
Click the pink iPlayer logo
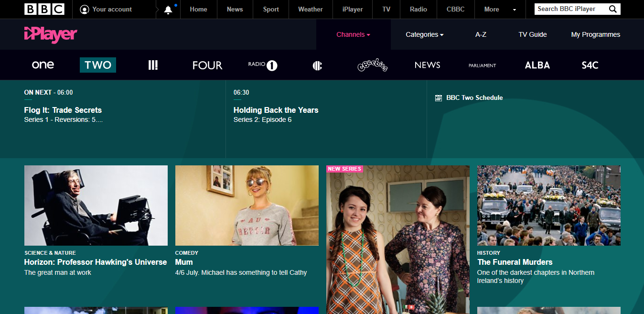coord(51,34)
